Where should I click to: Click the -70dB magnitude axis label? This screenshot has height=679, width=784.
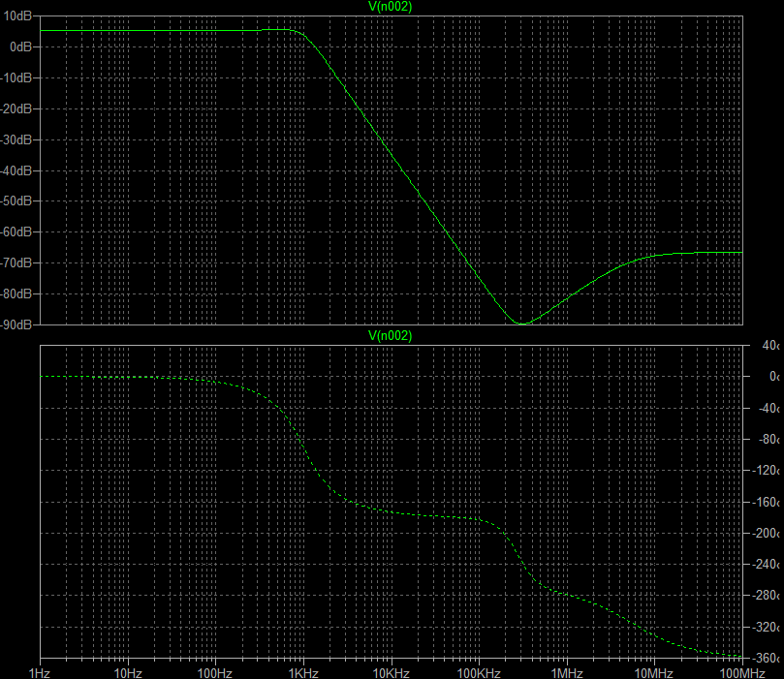click(17, 263)
